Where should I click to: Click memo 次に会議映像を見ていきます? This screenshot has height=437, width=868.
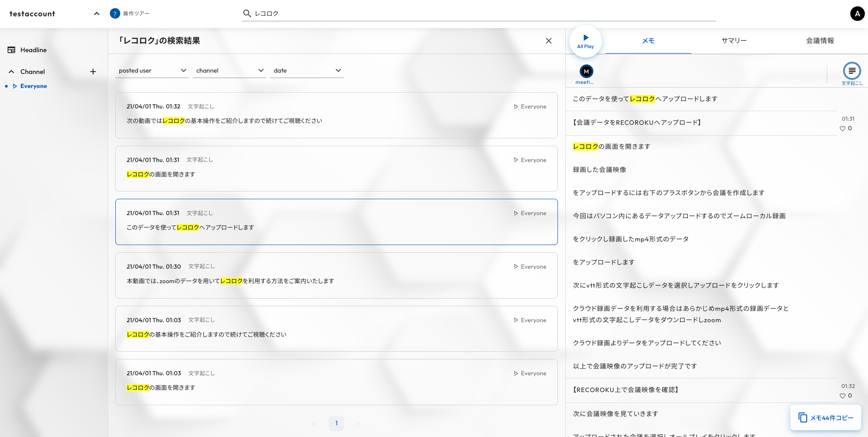pyautogui.click(x=616, y=414)
